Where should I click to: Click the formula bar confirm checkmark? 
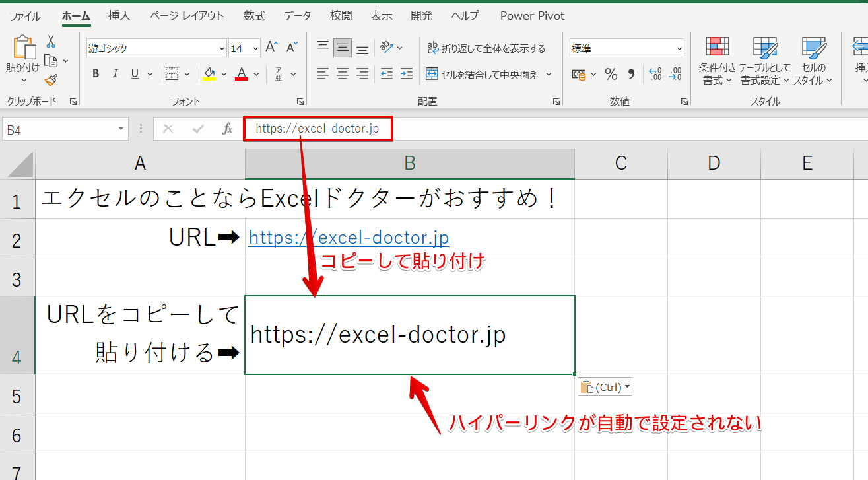(x=197, y=129)
